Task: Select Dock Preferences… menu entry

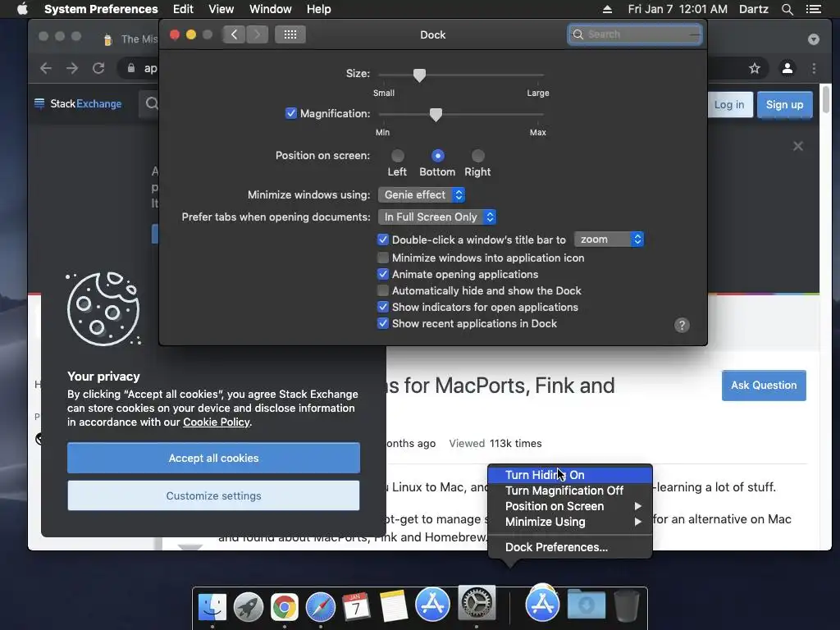Action: (x=571, y=547)
